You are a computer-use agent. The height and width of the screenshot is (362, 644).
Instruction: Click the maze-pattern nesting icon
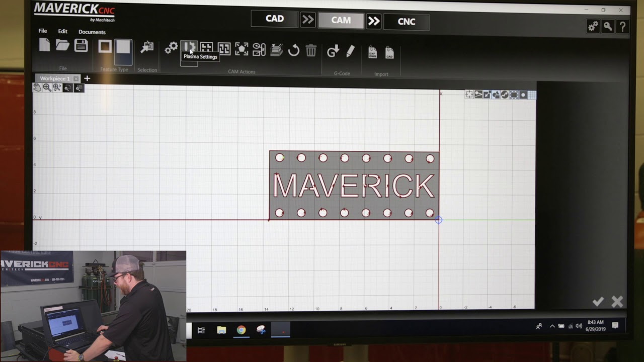[224, 49]
